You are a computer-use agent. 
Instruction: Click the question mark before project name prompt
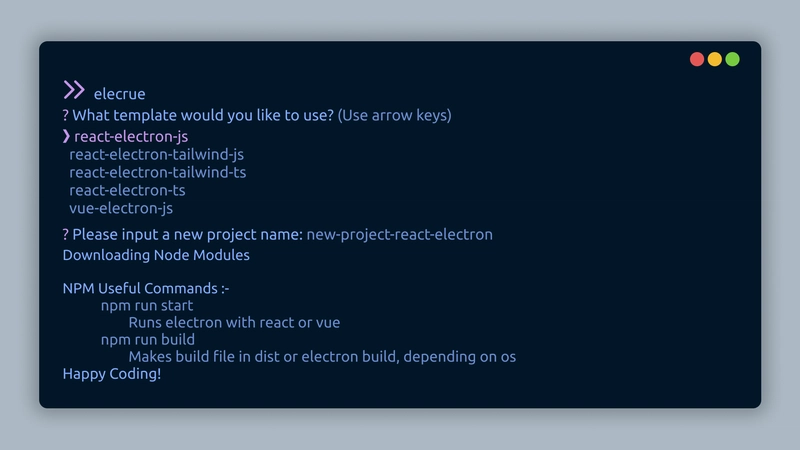click(x=65, y=235)
